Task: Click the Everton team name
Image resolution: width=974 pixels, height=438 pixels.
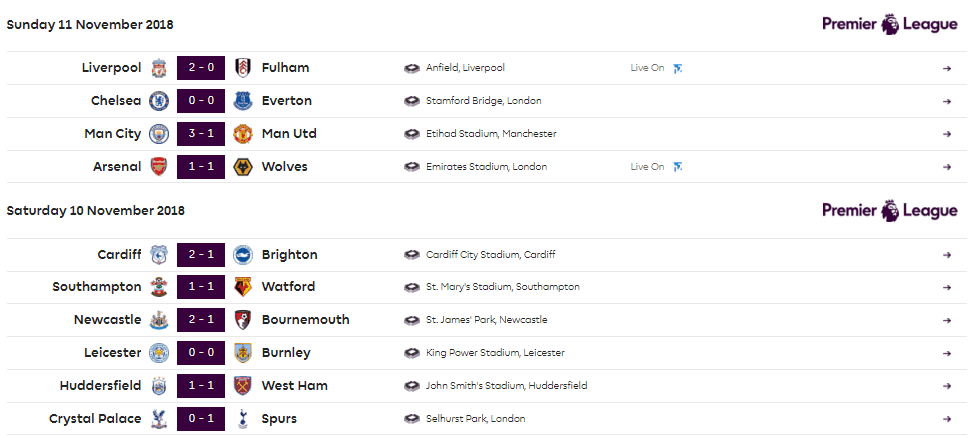Action: 287,101
